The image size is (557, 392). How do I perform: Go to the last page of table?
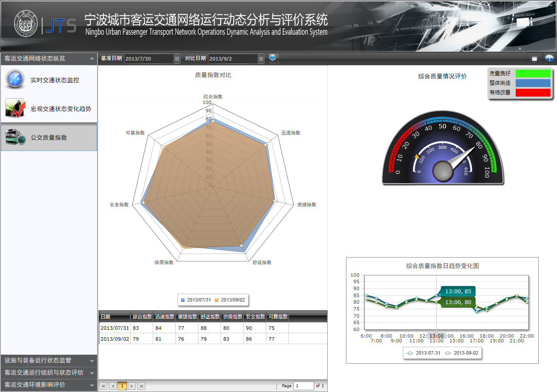point(141,386)
